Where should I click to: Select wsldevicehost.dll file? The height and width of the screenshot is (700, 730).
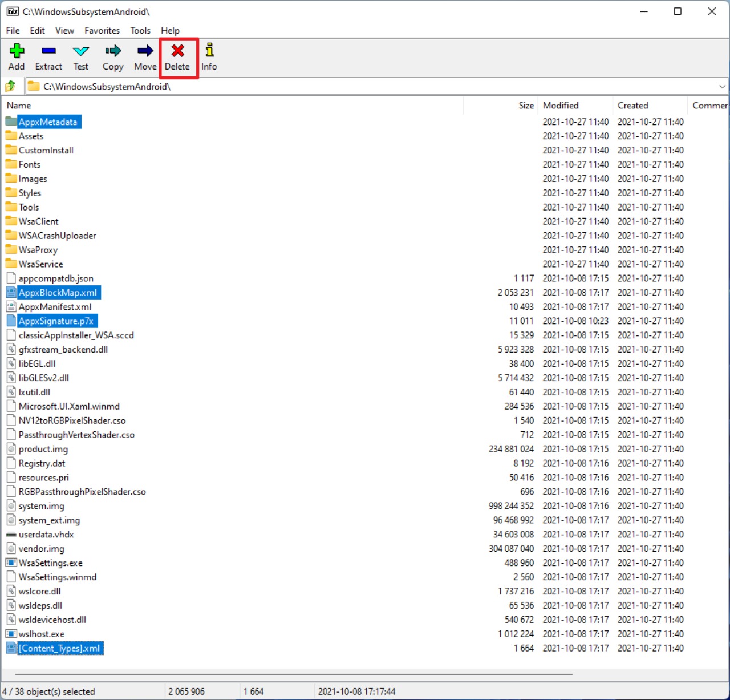tap(52, 620)
